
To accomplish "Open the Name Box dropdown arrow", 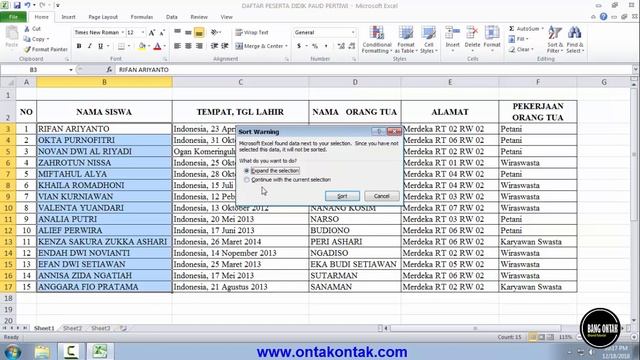I will 71,70.
